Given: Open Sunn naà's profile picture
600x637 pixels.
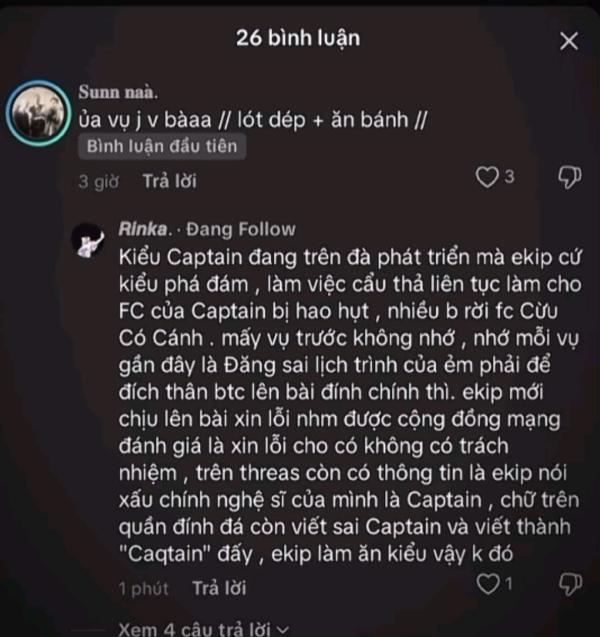Looking at the screenshot, I should click(x=39, y=113).
